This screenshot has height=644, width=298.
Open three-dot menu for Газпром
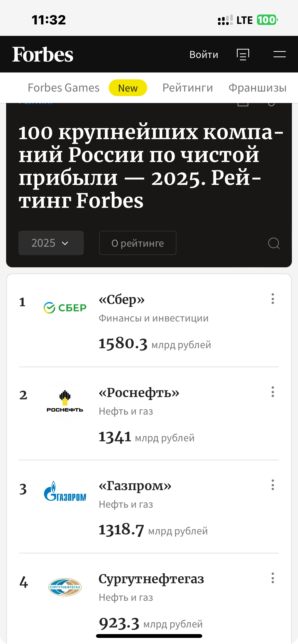pyautogui.click(x=273, y=485)
